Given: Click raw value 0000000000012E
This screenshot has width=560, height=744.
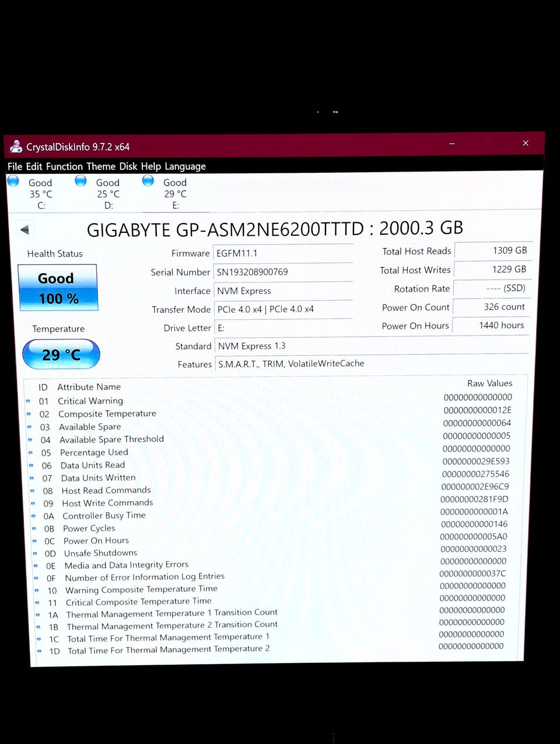Looking at the screenshot, I should point(477,410).
